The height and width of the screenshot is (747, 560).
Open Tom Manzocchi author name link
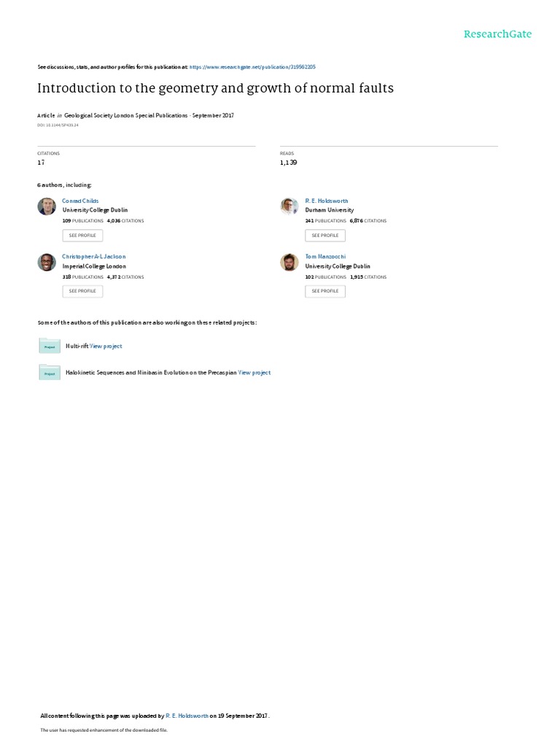tap(326, 256)
